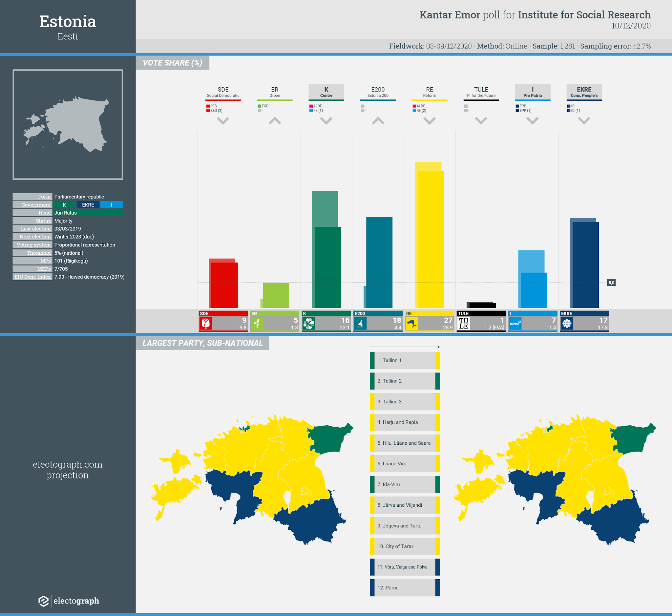This screenshot has height=616, width=672.
Task: Click the EKRE government color box
Action: (x=88, y=205)
